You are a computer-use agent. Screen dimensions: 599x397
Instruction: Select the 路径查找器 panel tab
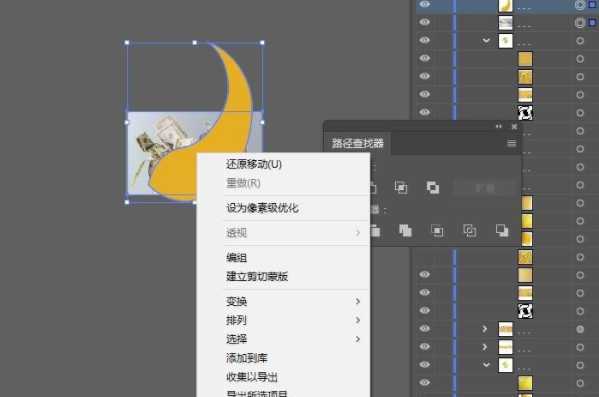[x=357, y=143]
